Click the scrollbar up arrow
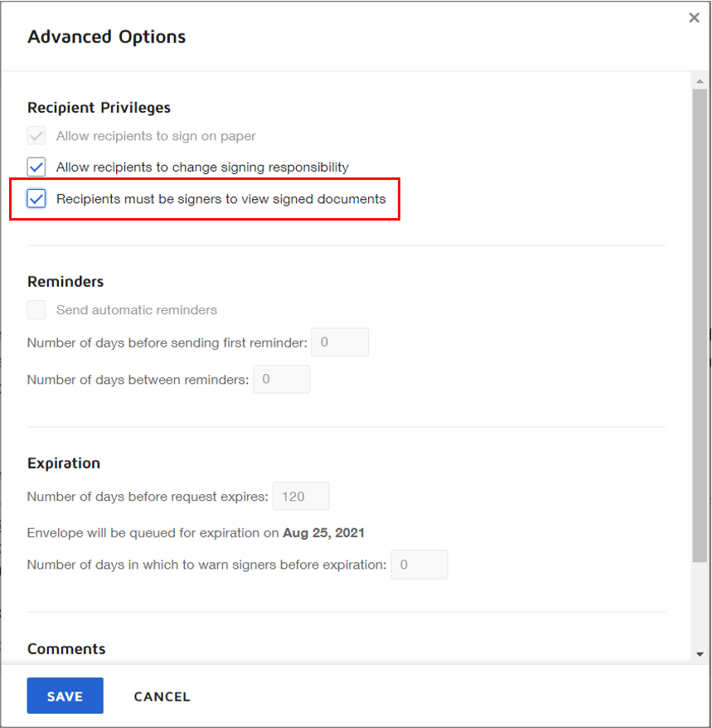Viewport: 712px width, 728px height. point(700,81)
